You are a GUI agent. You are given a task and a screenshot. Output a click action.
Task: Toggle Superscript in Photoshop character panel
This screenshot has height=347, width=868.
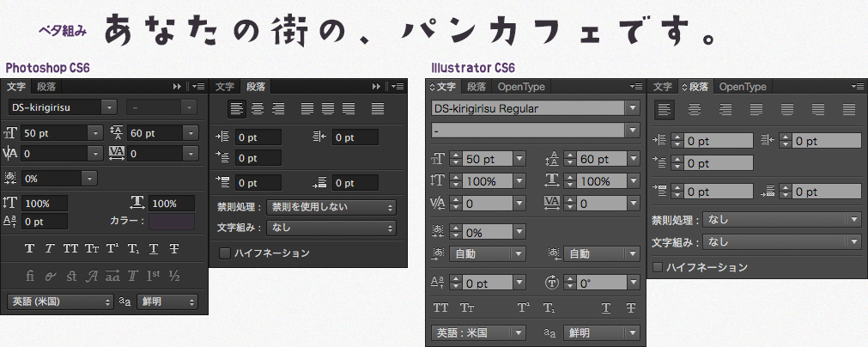(112, 249)
